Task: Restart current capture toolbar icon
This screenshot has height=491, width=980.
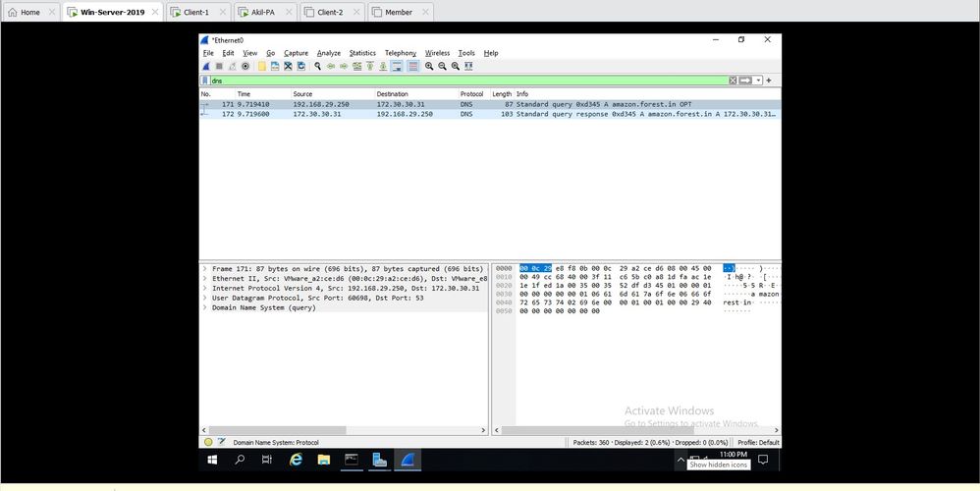Action: coord(233,66)
